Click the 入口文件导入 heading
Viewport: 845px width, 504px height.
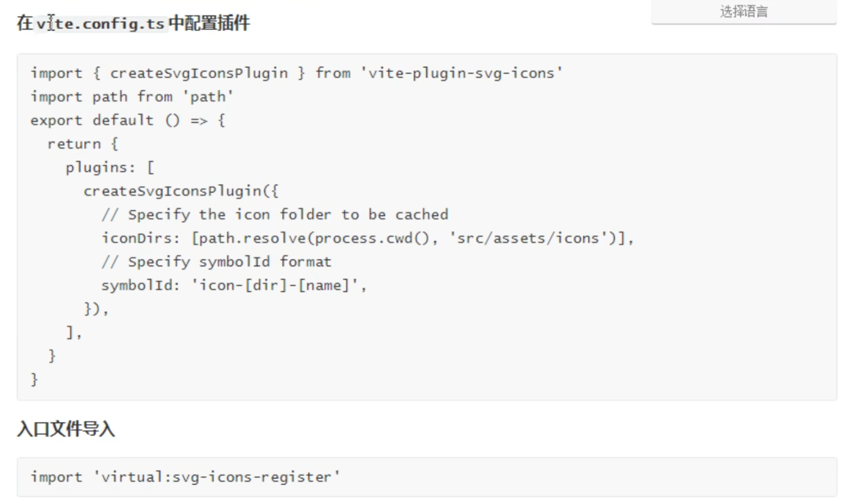(x=66, y=429)
